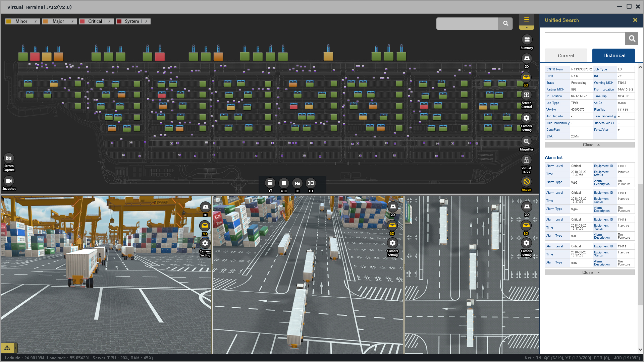Take a Screen Capture
This screenshot has height=362, width=644.
[x=9, y=158]
